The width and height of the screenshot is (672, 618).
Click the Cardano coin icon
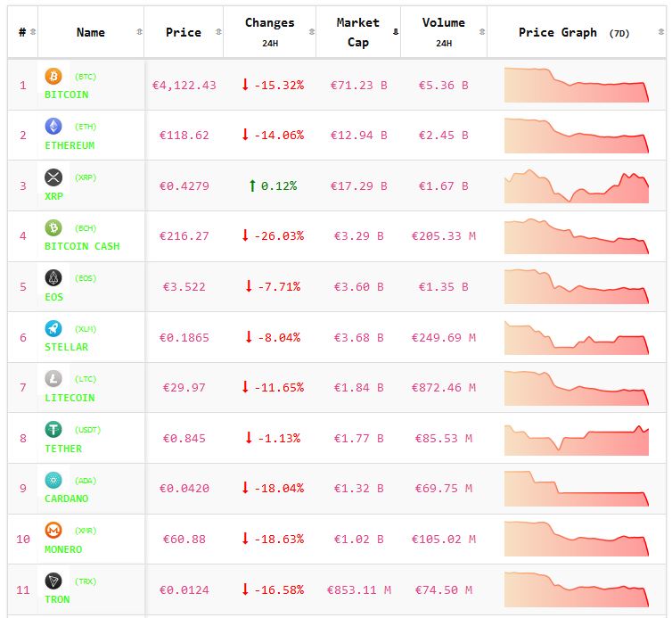click(53, 480)
